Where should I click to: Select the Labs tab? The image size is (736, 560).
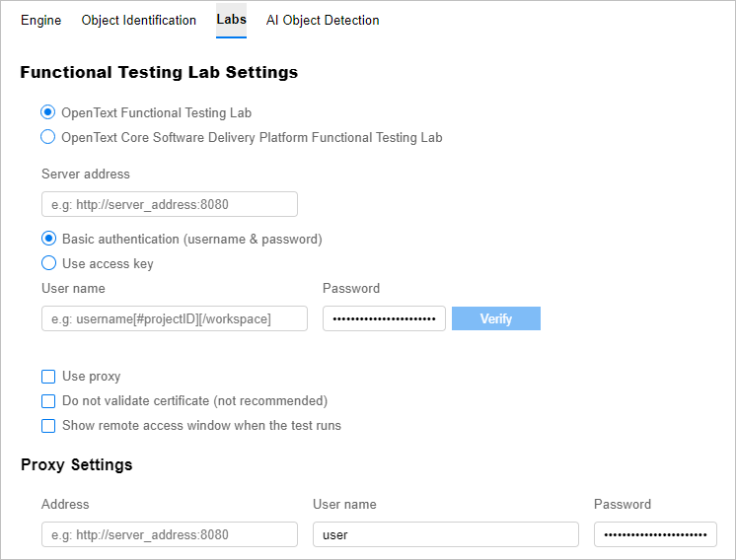(231, 20)
